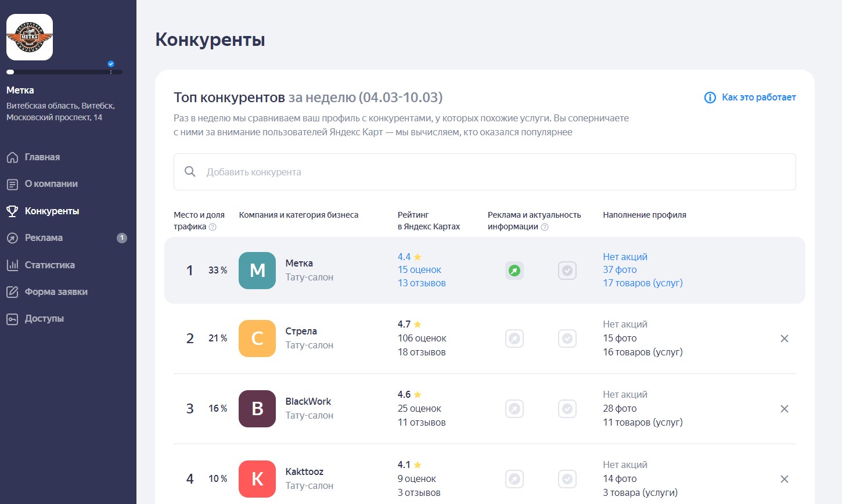
Task: Click the info checkmark icon in Kakttooz row
Action: (x=567, y=479)
